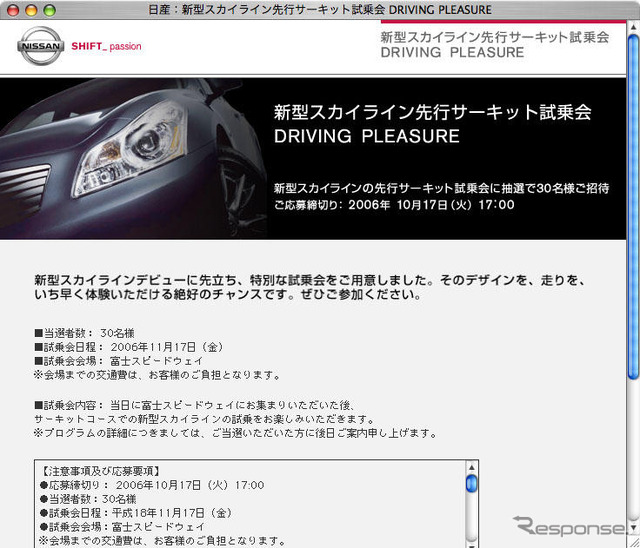Click the main page scrollbar thumb
This screenshot has width=640, height=548.
pos(633,207)
